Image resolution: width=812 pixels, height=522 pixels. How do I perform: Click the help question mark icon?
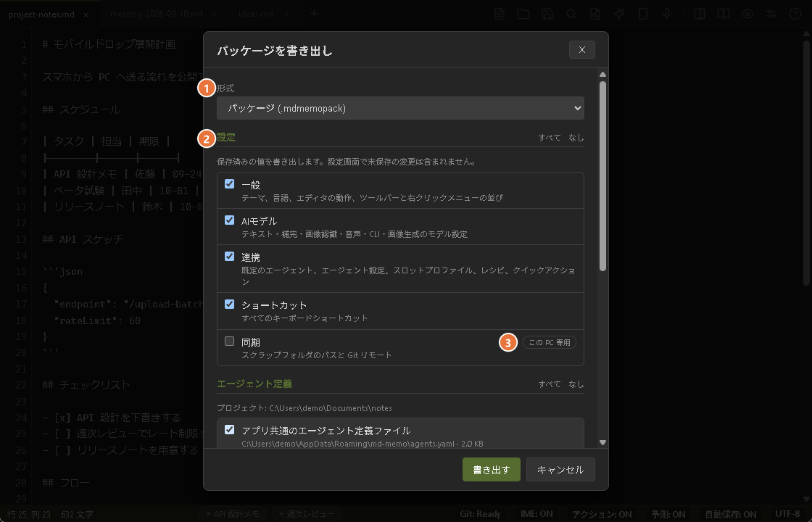(x=795, y=14)
